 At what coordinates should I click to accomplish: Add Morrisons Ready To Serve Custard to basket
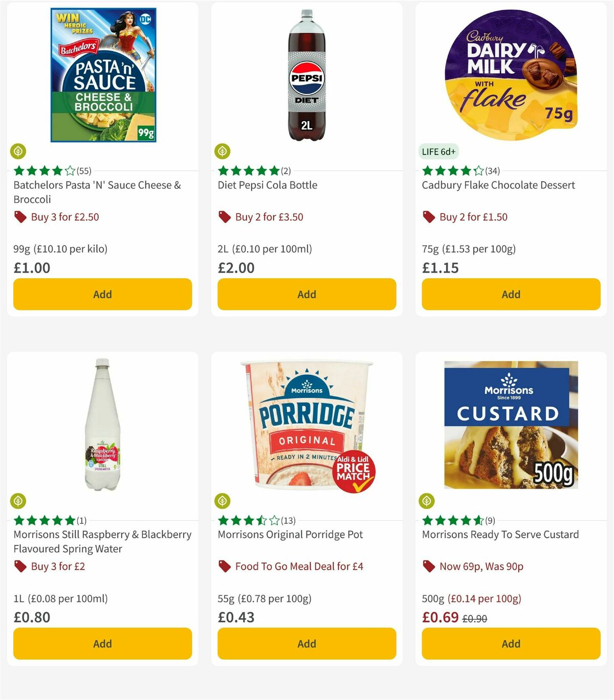point(510,644)
